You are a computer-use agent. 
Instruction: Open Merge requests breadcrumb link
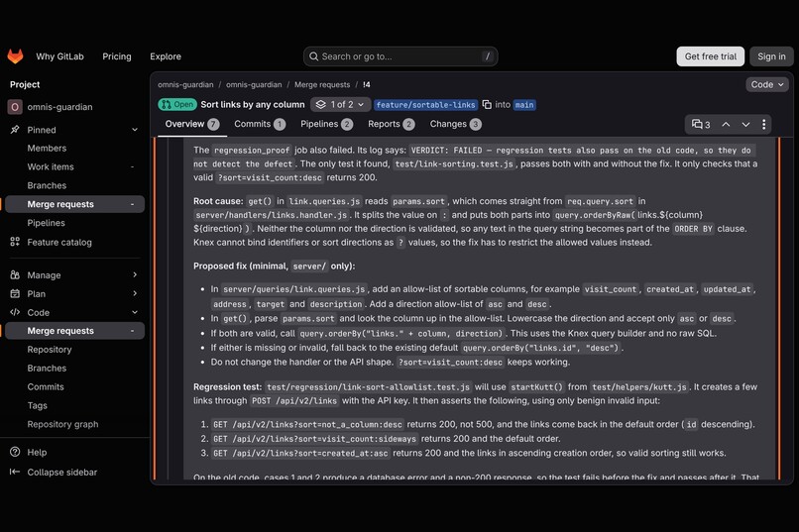pyautogui.click(x=322, y=84)
